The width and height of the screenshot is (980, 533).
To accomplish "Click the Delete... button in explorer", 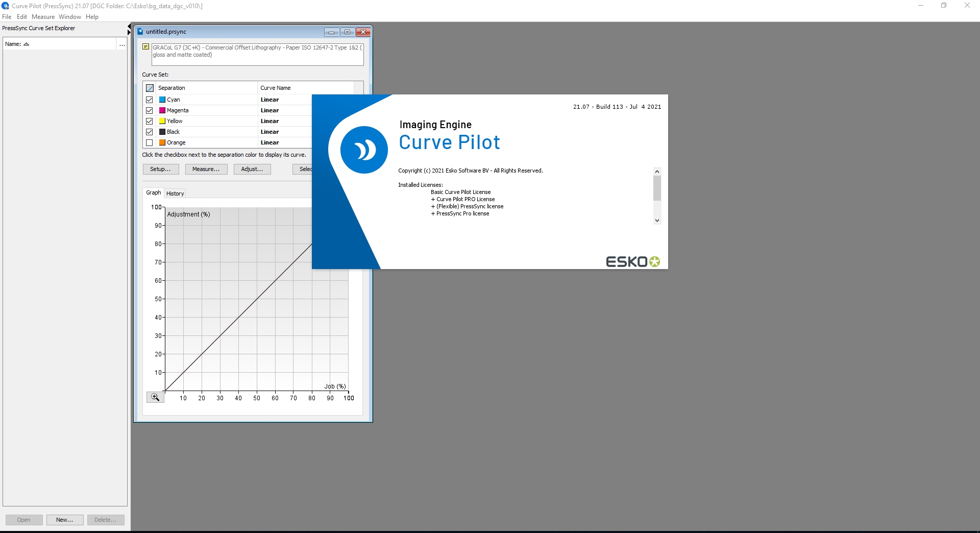I will pyautogui.click(x=106, y=520).
